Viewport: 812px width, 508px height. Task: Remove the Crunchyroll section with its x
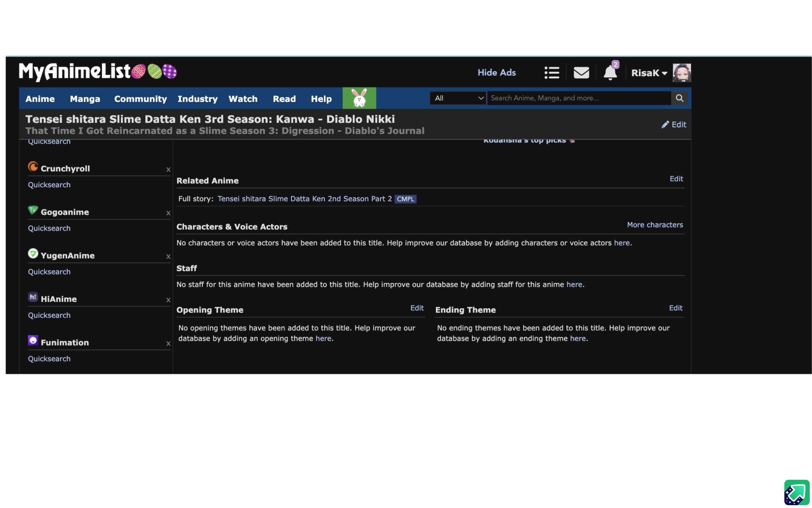[168, 170]
